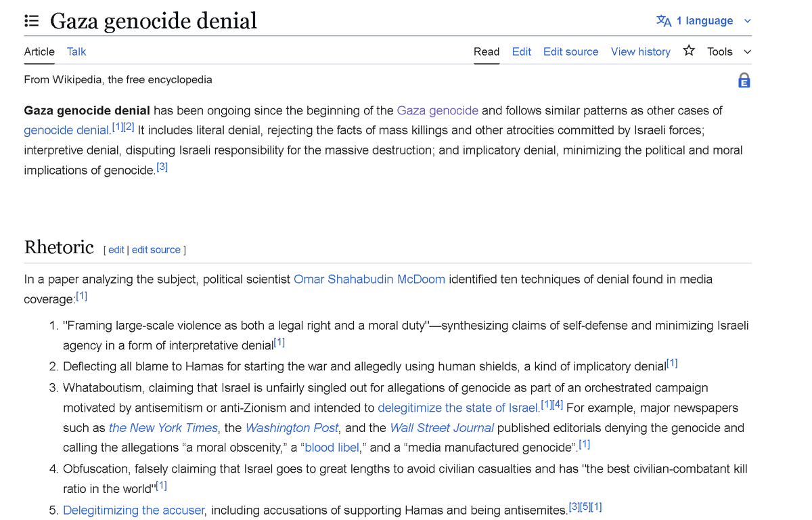This screenshot has height=520, width=812.
Task: Click the bold Gaza genocide denial lead text
Action: 87,110
